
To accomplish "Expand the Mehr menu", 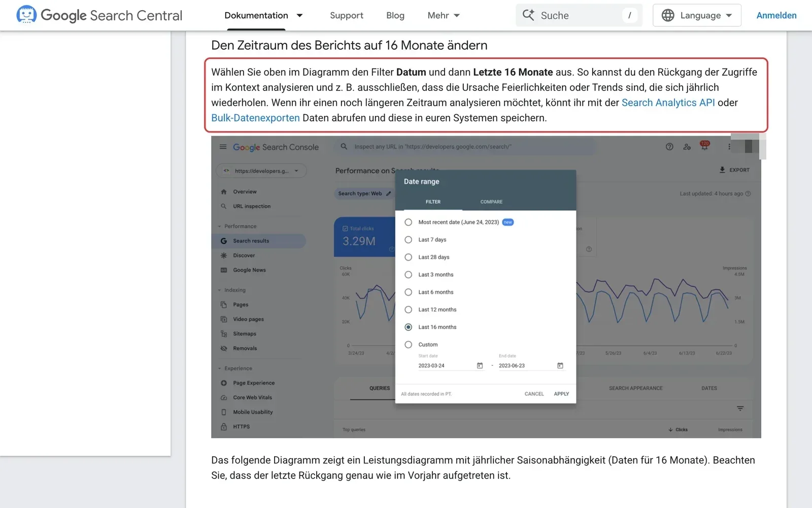I will [444, 16].
